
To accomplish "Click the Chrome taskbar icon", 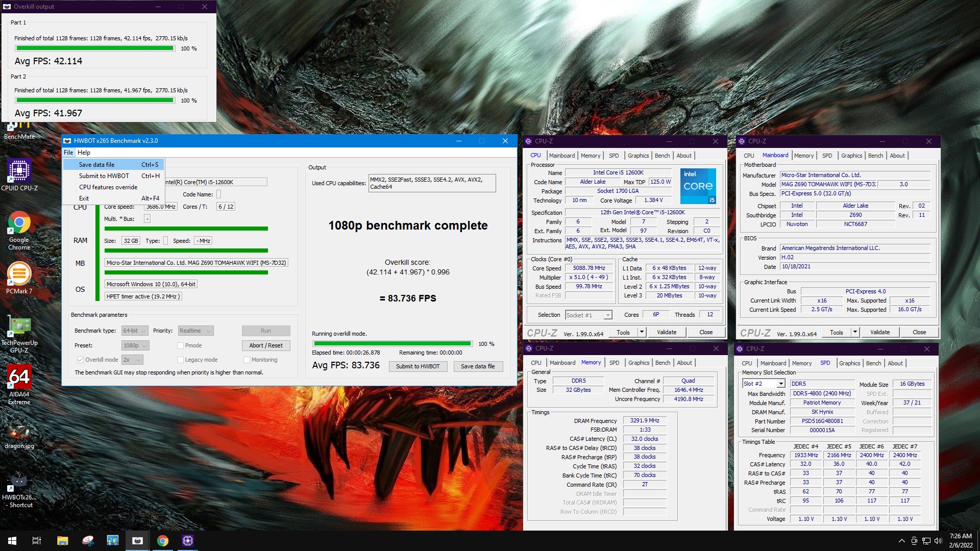I will [x=163, y=541].
